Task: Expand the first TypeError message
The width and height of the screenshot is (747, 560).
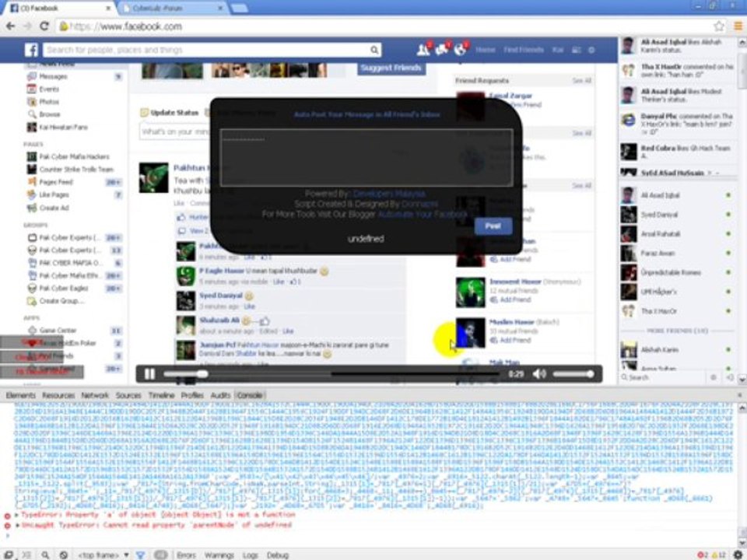Action: [16, 515]
